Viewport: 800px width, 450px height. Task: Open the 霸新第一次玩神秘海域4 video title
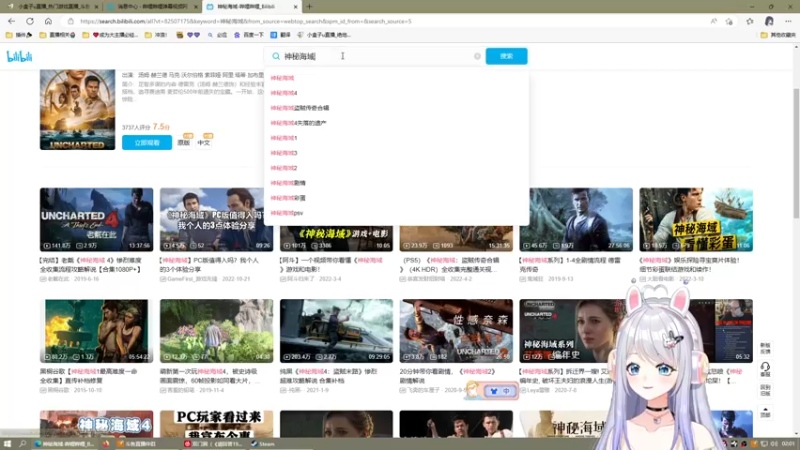click(210, 376)
